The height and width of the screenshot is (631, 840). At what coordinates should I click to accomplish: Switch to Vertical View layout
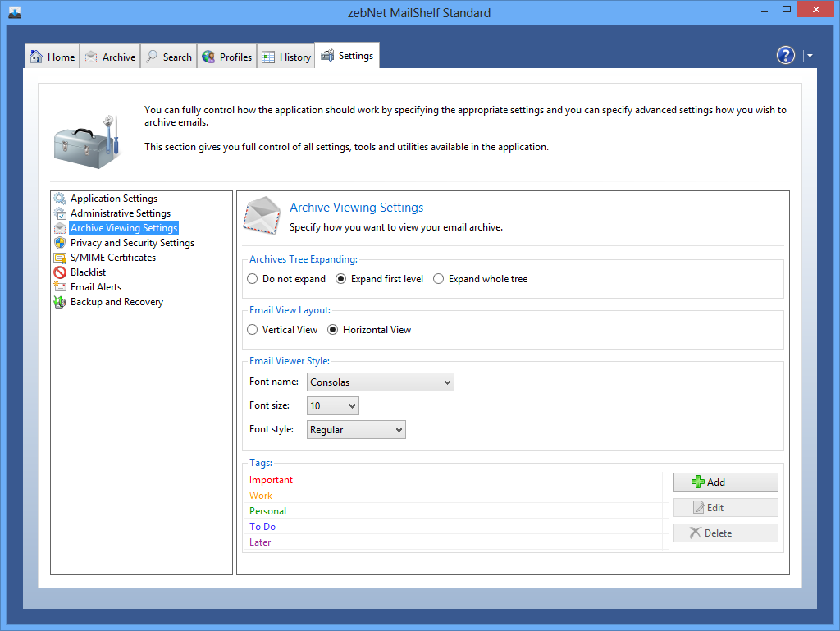tap(253, 330)
